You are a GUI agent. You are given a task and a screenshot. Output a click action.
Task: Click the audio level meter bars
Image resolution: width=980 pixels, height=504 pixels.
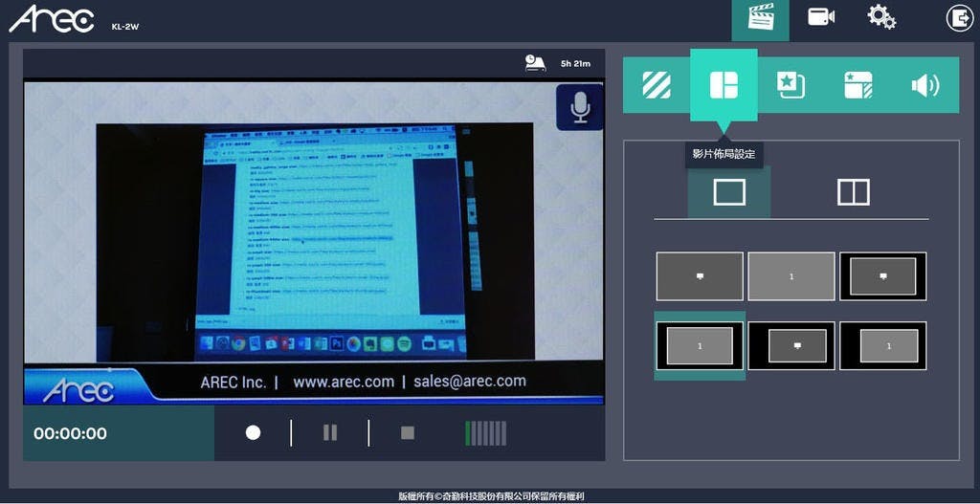(485, 433)
